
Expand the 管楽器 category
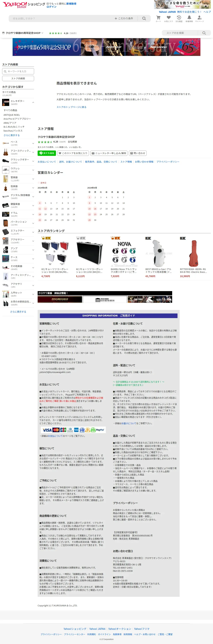33,179
